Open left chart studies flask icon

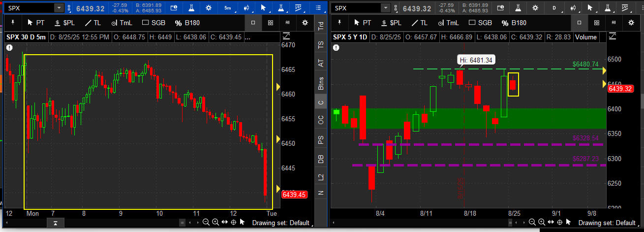(192, 8)
